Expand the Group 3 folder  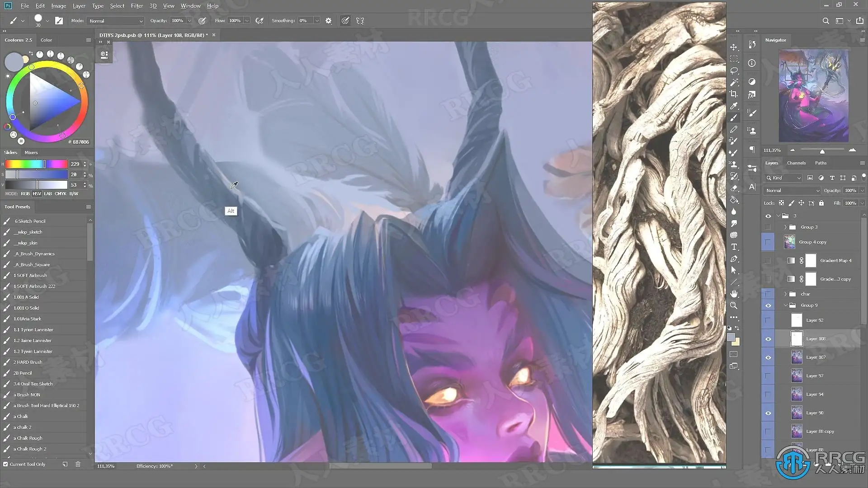(x=786, y=227)
